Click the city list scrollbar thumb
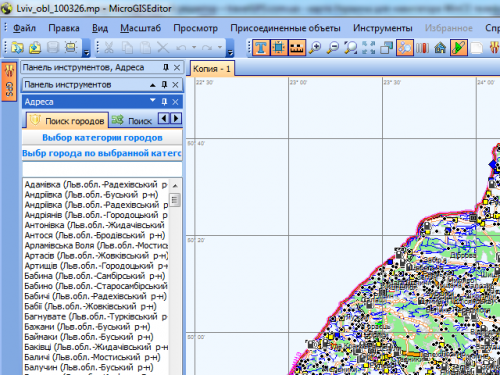 point(175,200)
